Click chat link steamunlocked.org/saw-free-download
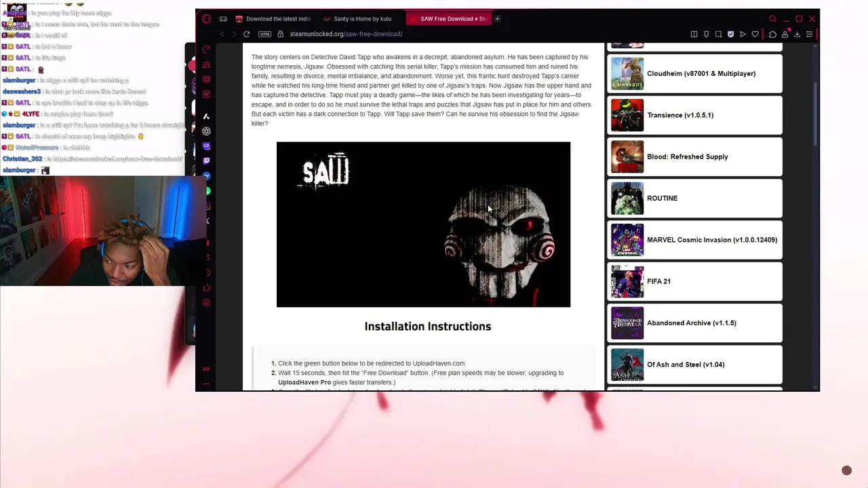 click(118, 159)
